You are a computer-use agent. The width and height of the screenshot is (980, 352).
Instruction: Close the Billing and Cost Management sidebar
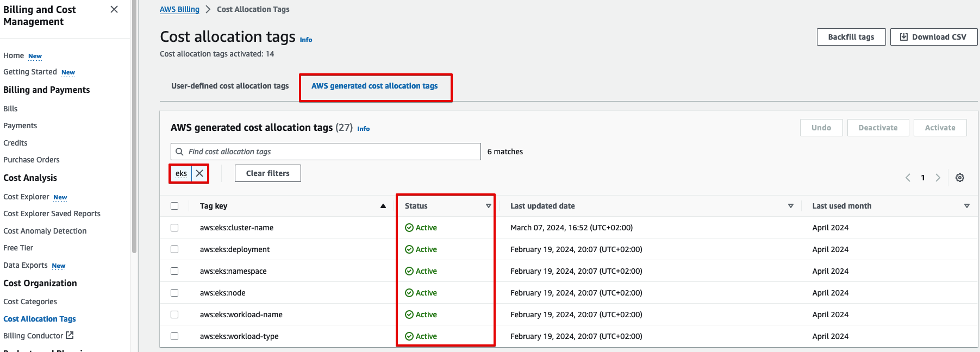[114, 9]
